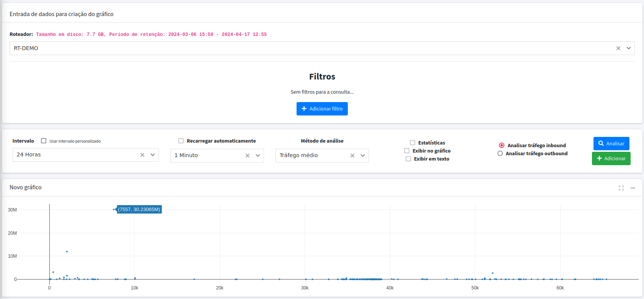Open the 1 Minuto dropdown arrow
This screenshot has width=644, height=299.
click(258, 156)
